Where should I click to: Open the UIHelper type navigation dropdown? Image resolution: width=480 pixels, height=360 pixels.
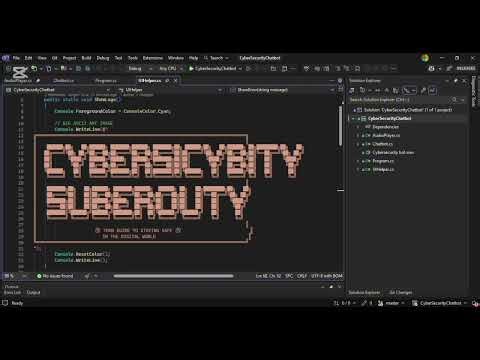[x=170, y=90]
